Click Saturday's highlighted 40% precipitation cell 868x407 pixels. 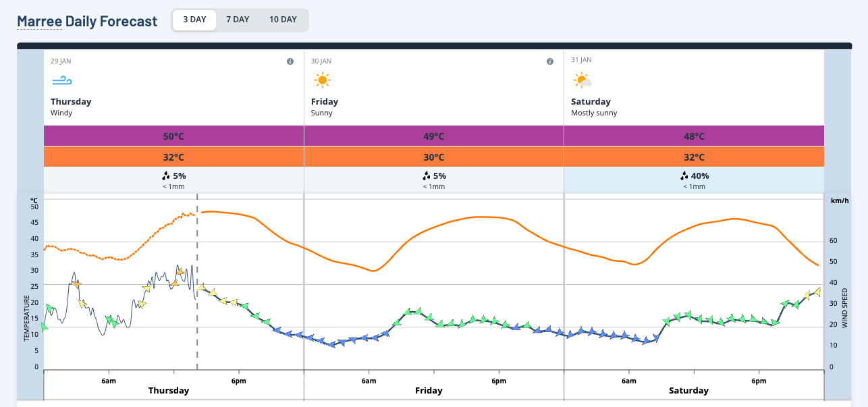pyautogui.click(x=694, y=180)
